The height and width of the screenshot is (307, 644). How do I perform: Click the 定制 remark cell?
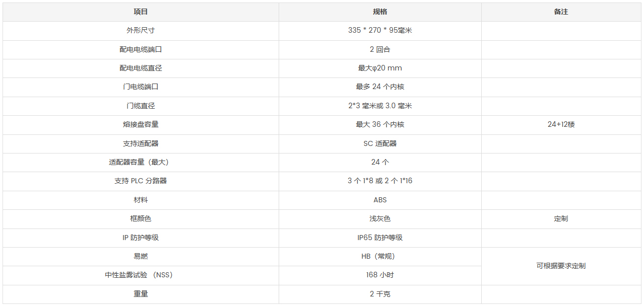561,218
